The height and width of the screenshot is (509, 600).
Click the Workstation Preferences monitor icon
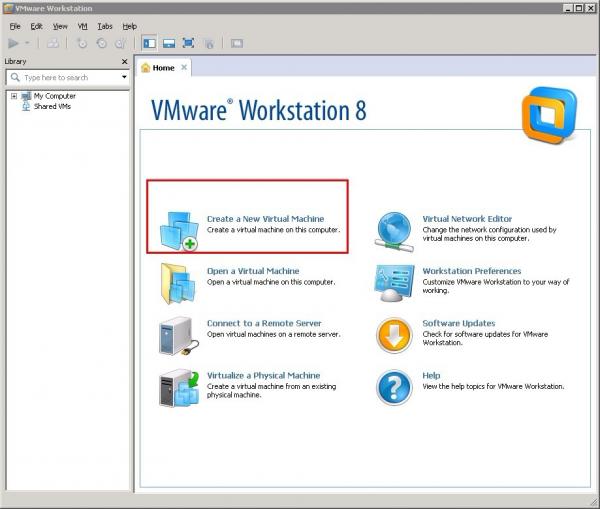click(x=394, y=284)
